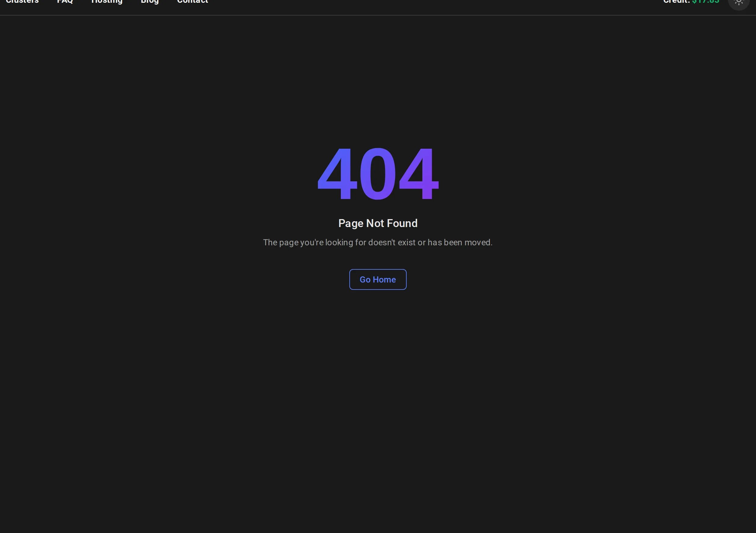
Task: Click the Go Home button
Action: (378, 279)
